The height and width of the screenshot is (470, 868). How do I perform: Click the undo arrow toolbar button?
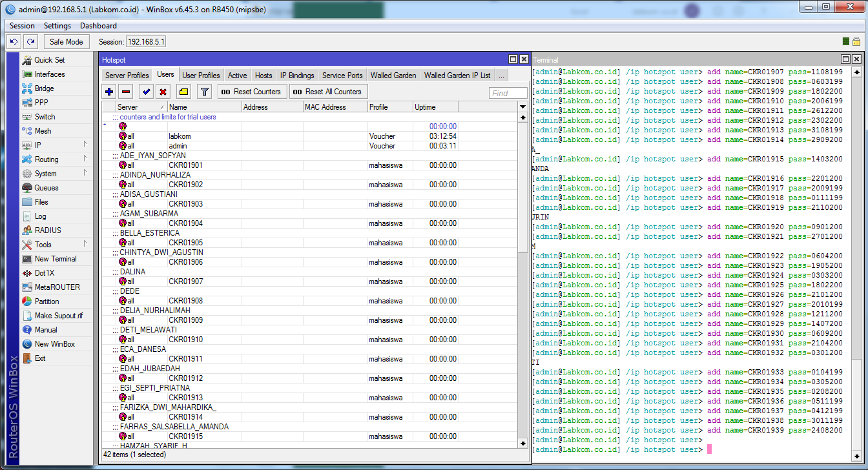click(14, 41)
